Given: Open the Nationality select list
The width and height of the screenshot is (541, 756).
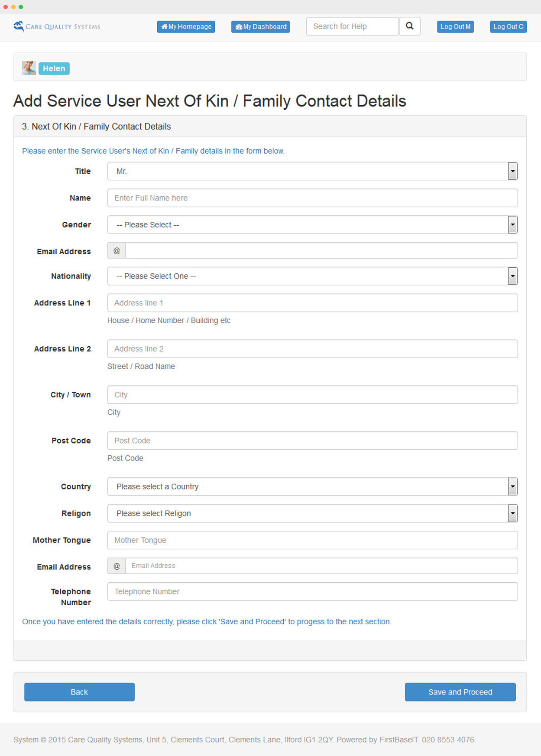Looking at the screenshot, I should pos(312,276).
